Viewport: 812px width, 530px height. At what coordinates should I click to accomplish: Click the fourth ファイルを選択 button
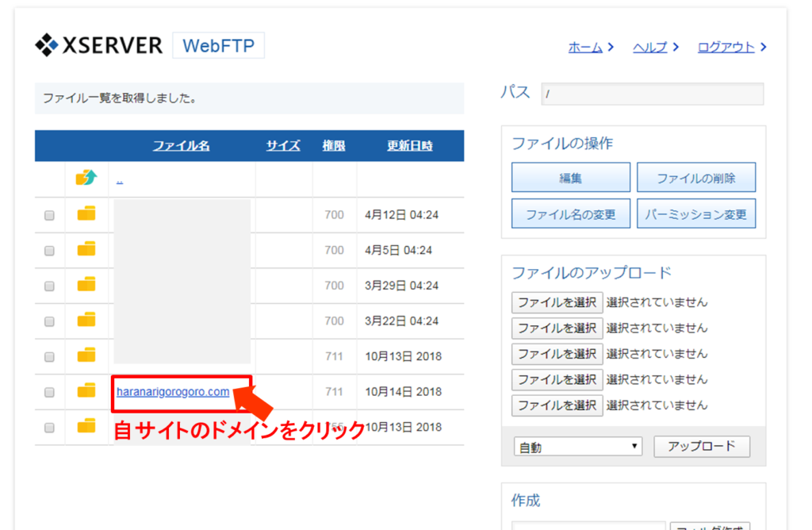(x=557, y=380)
